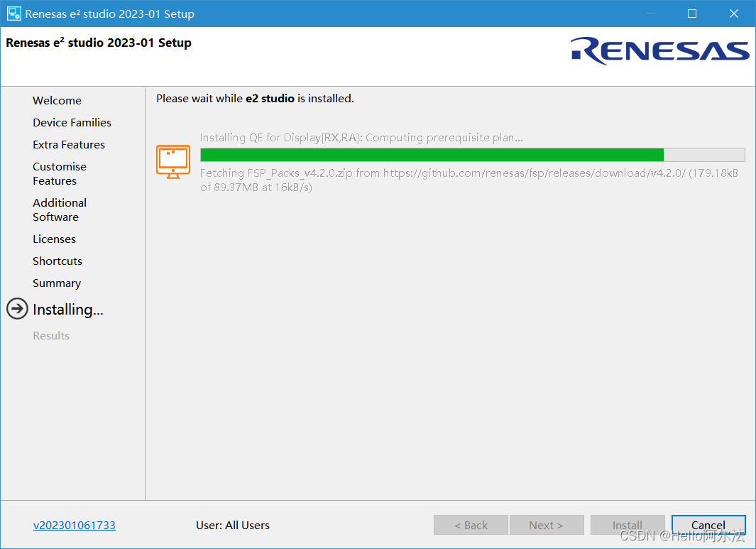Click the Renesas logo in the header

coord(659,50)
